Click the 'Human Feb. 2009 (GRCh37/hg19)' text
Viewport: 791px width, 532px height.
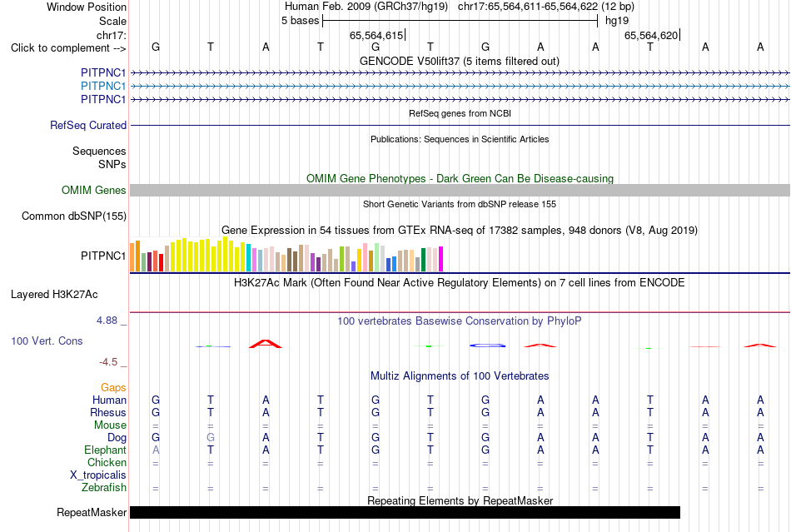coord(366,7)
